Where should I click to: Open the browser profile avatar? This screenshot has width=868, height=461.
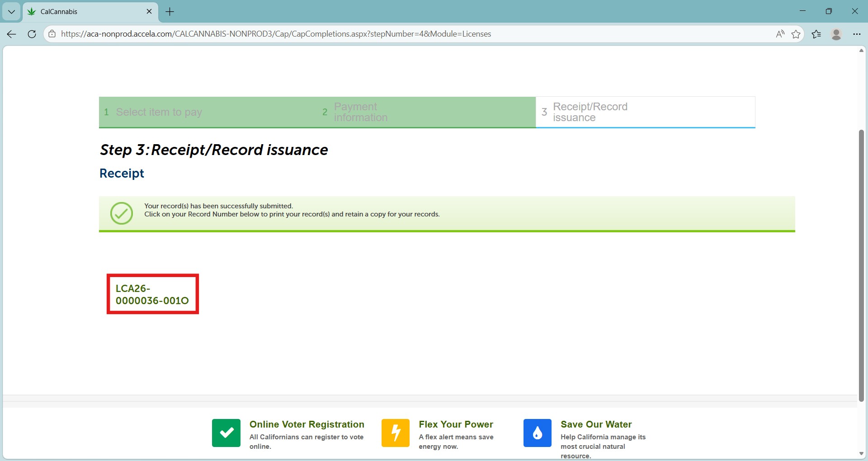pyautogui.click(x=836, y=34)
